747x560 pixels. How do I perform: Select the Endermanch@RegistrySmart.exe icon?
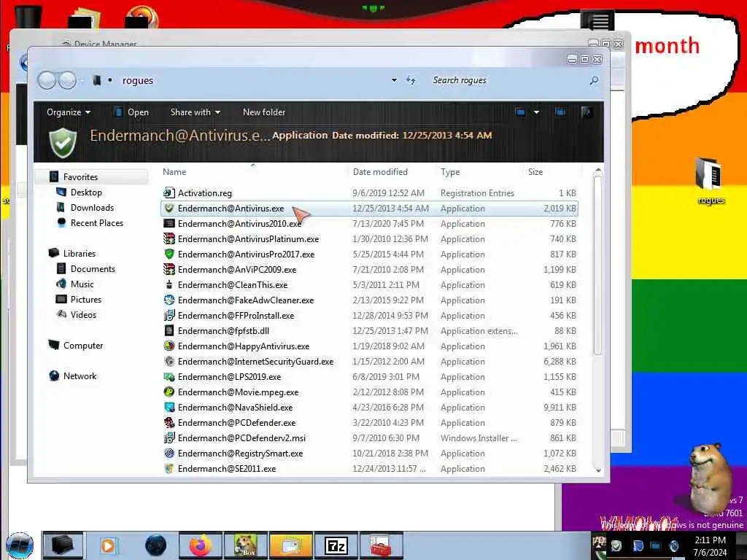click(x=169, y=453)
